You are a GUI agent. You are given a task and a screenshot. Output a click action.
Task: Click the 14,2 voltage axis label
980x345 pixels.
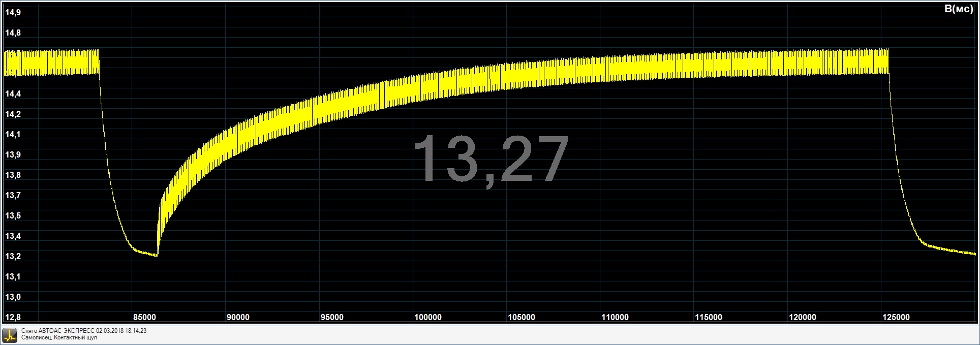(13, 114)
